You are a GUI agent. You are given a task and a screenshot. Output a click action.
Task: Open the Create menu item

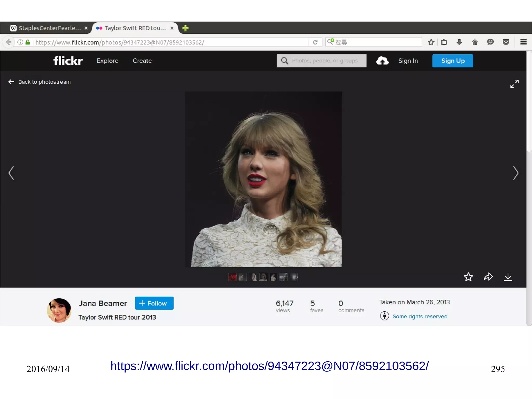point(142,61)
